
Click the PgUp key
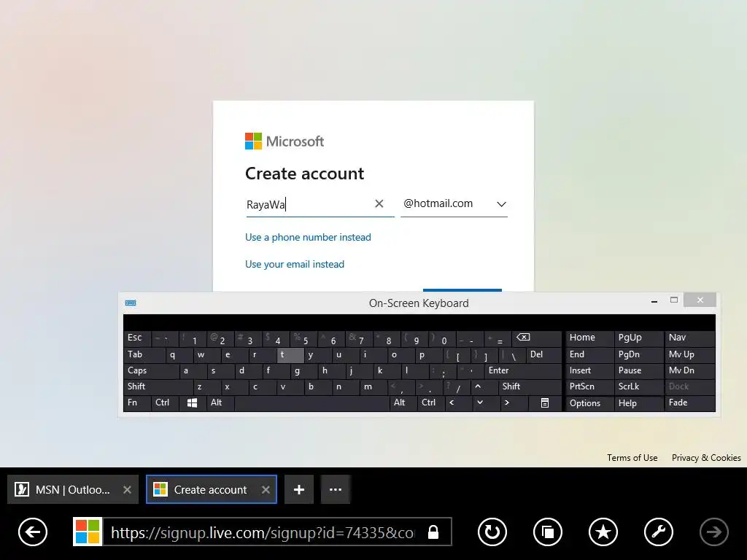638,338
